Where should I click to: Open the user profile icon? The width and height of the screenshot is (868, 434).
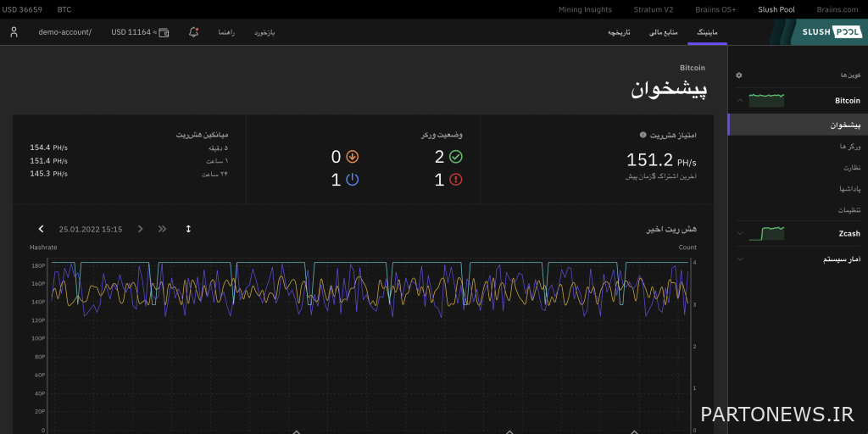[x=14, y=32]
